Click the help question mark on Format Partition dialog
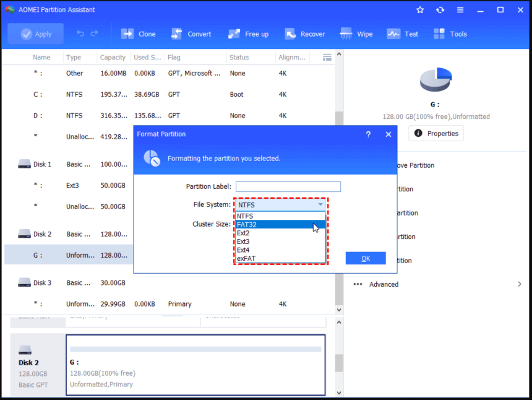Viewport: 532px width, 400px height. point(368,134)
